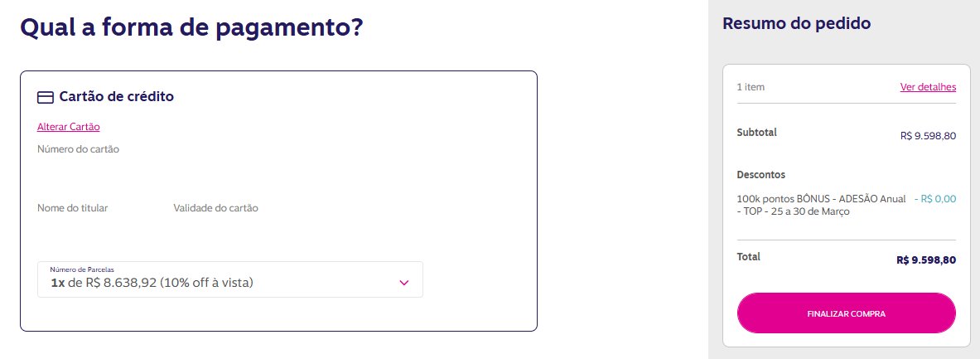The height and width of the screenshot is (359, 980).
Task: Open Ver detalhes of the order
Action: pyautogui.click(x=928, y=87)
